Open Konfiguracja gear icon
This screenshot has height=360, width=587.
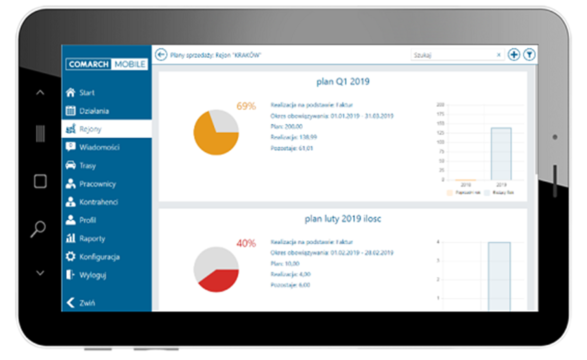pyautogui.click(x=70, y=256)
